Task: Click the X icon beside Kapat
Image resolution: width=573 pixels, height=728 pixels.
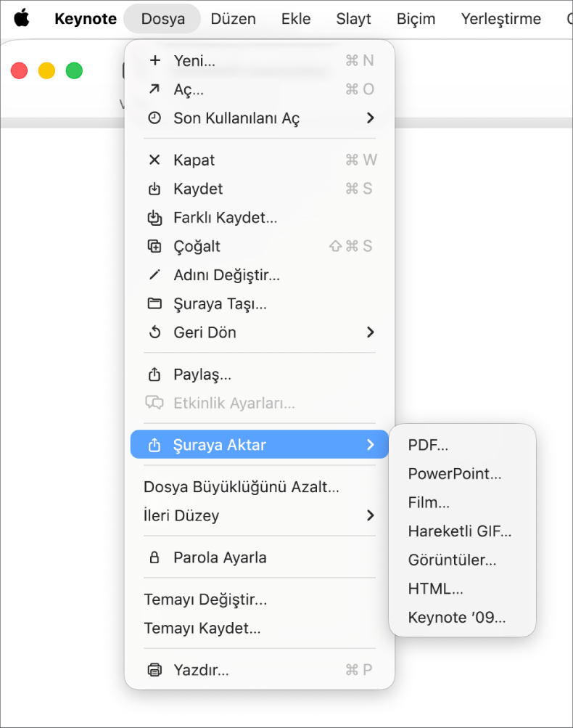Action: click(154, 160)
